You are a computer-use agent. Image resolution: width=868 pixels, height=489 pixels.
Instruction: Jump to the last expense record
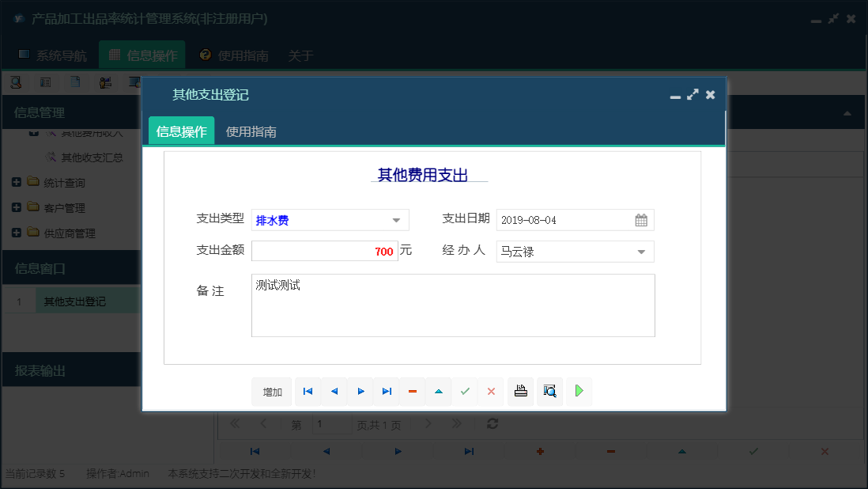pyautogui.click(x=386, y=391)
